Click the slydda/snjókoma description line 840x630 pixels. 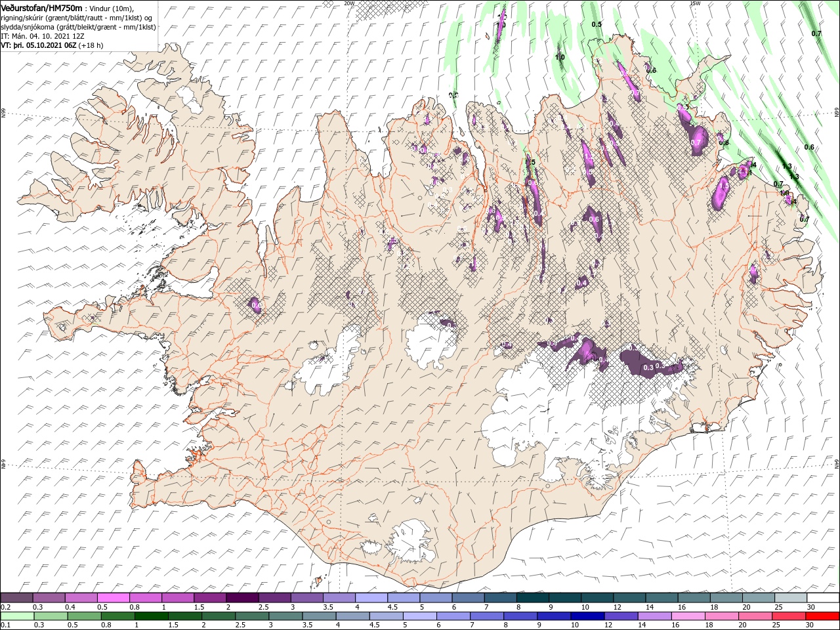tap(78, 27)
